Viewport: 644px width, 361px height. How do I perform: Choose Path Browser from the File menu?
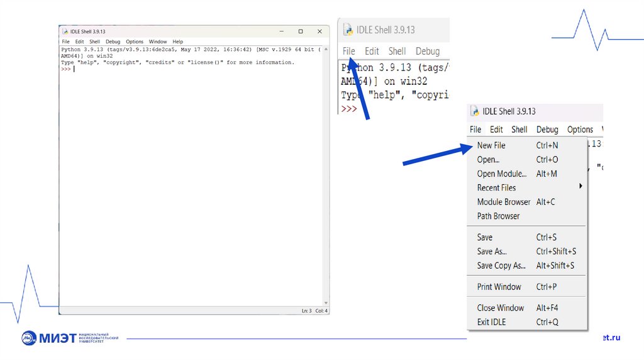[x=527, y=216]
